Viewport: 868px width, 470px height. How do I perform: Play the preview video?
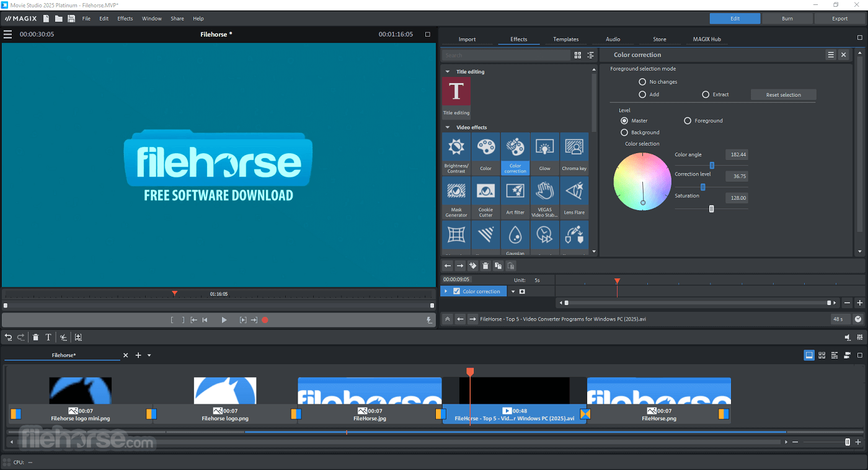224,320
